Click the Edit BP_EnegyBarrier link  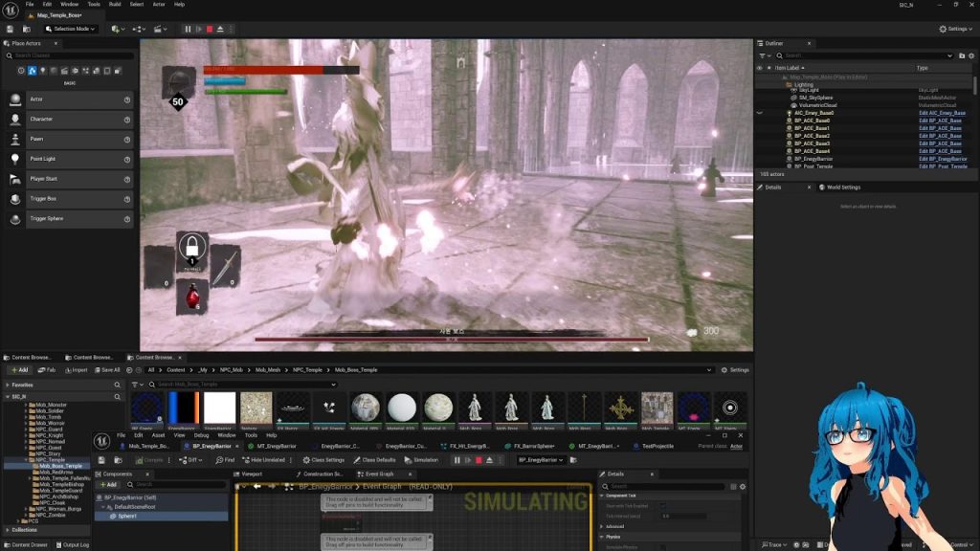pos(943,159)
